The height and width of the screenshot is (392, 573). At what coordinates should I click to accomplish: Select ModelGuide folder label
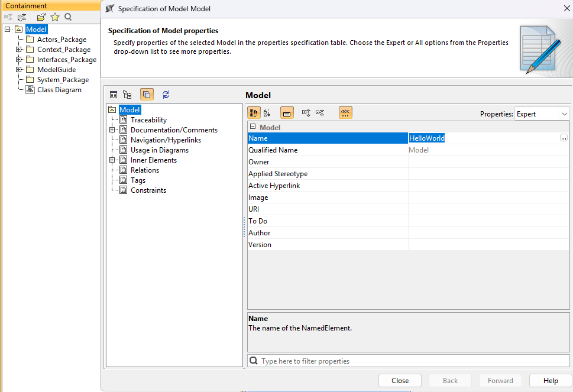(56, 69)
